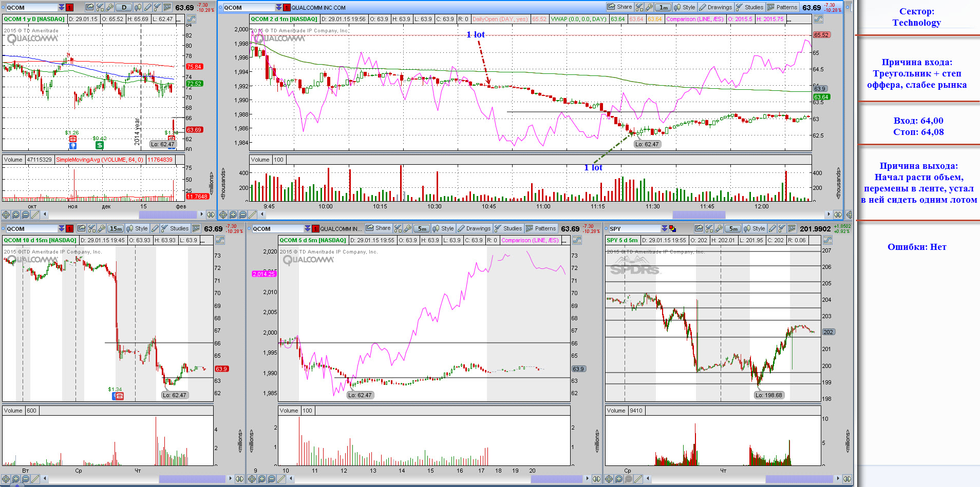Expand symbol dropdown arrow in QCOM 1m chart

279,7
